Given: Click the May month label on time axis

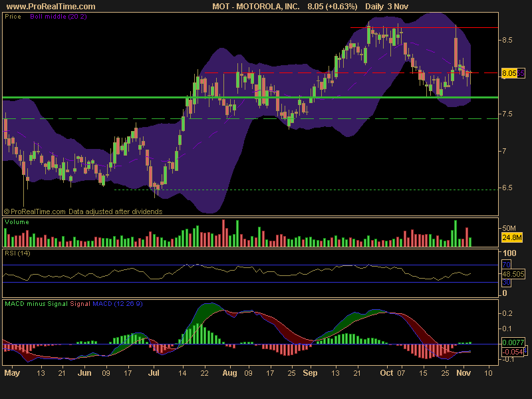Looking at the screenshot, I should tap(12, 373).
